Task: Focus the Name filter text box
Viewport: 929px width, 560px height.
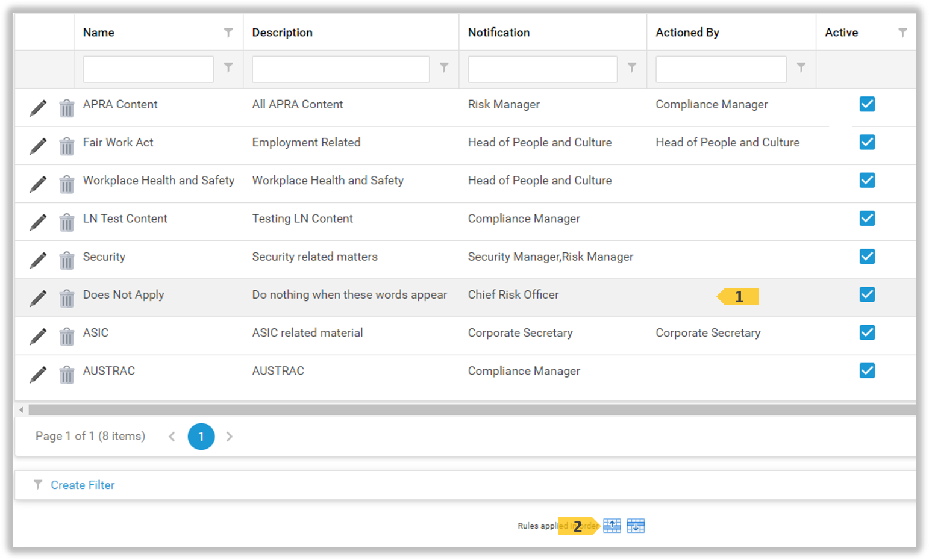Action: (x=148, y=69)
